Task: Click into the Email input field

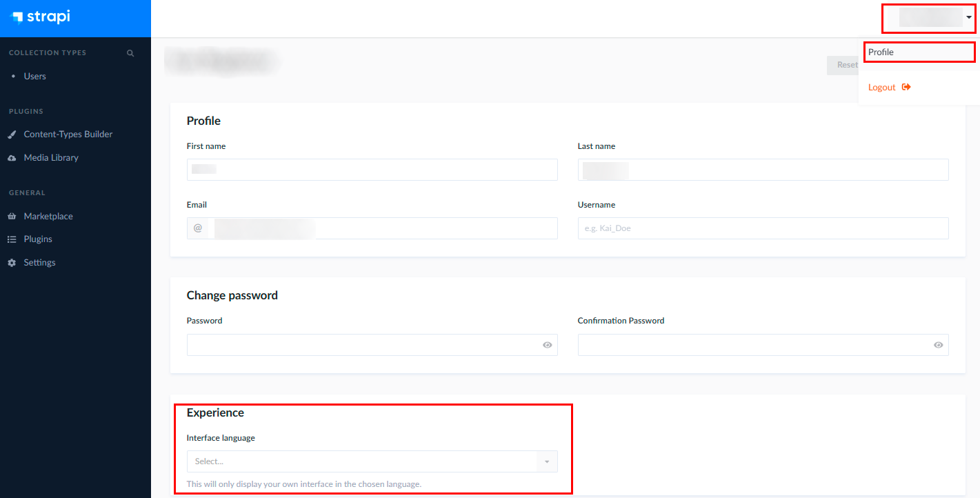Action: [372, 228]
